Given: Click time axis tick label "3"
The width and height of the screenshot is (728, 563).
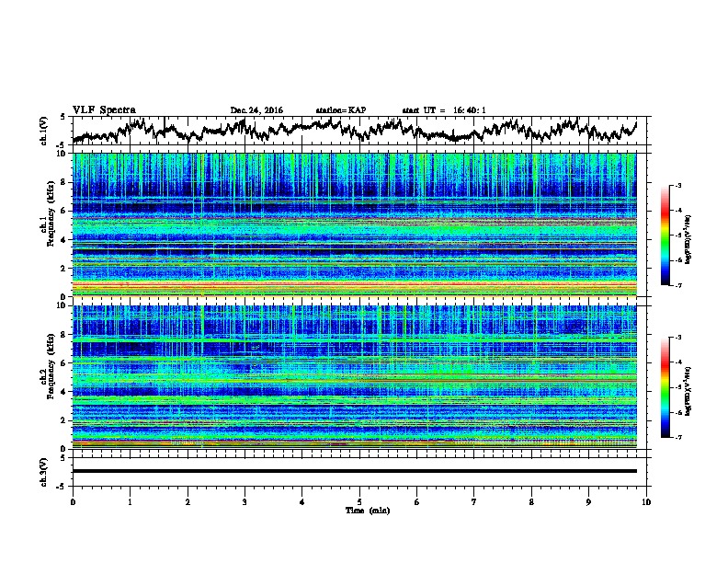Looking at the screenshot, I should (x=245, y=502).
